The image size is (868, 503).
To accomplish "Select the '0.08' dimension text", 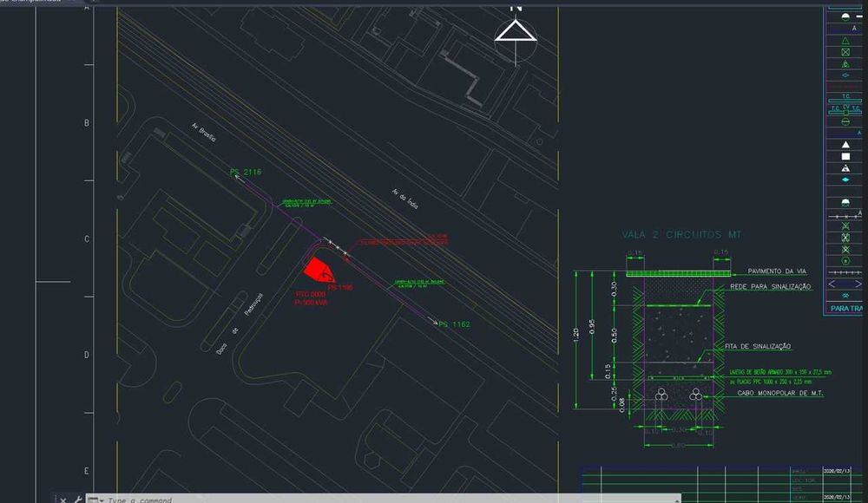I will coord(621,405).
